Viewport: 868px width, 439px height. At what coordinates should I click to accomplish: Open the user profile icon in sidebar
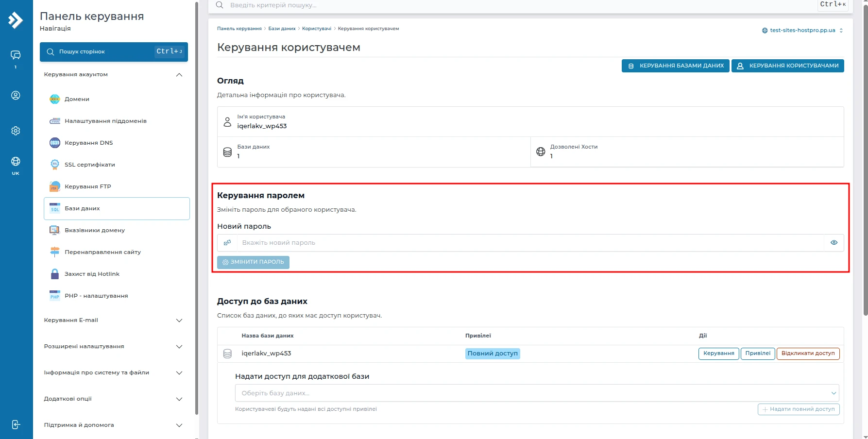click(16, 95)
